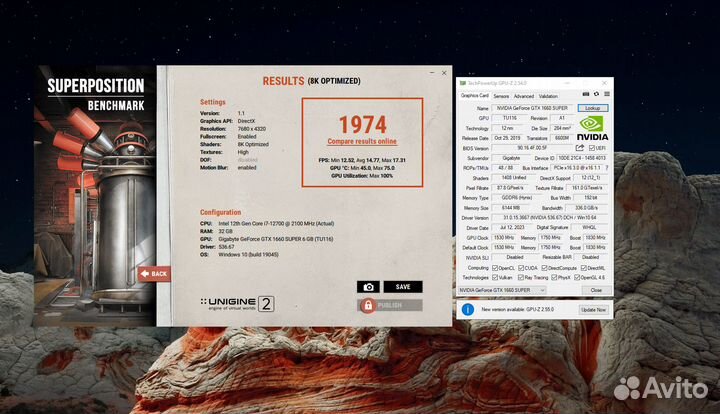Click the Lookup button in GPU-Z

pos(592,108)
